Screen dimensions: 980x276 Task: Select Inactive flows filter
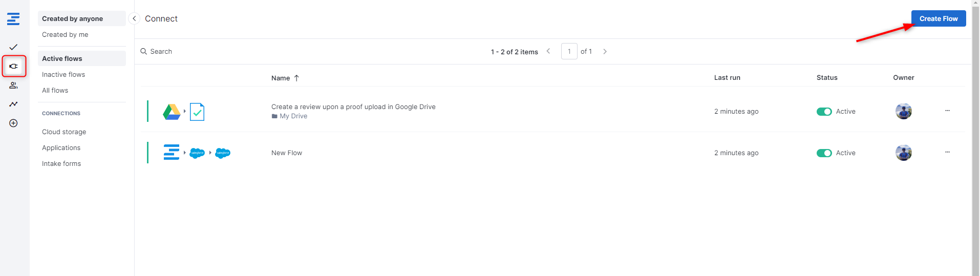point(82,74)
